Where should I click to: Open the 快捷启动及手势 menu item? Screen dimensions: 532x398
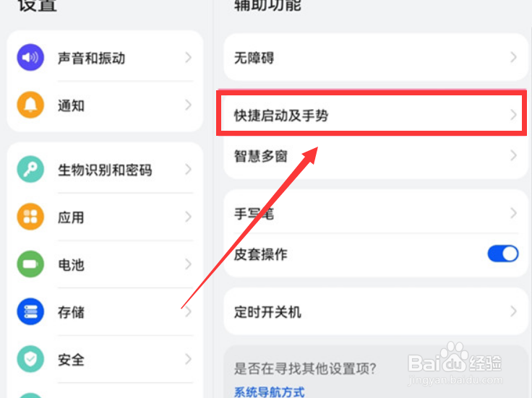[x=282, y=115]
